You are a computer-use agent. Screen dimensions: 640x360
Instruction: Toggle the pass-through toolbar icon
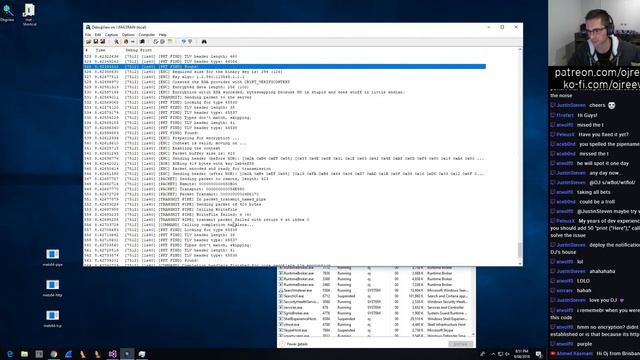133,42
